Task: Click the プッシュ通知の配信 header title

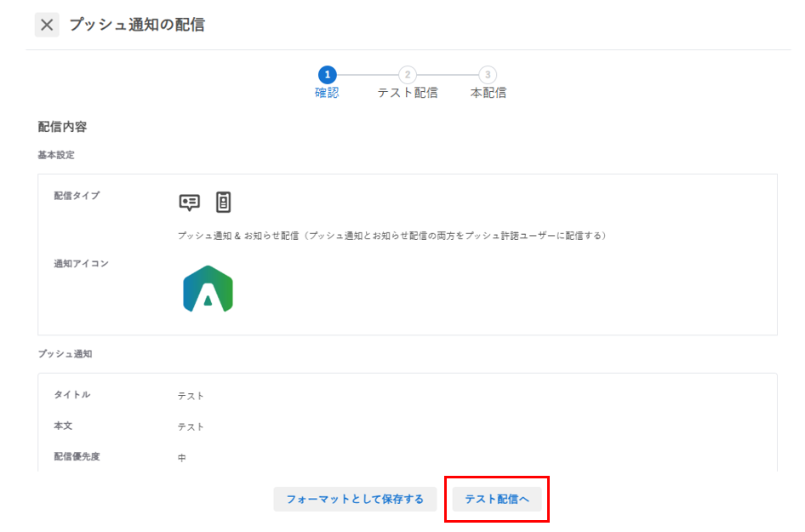Action: [137, 25]
